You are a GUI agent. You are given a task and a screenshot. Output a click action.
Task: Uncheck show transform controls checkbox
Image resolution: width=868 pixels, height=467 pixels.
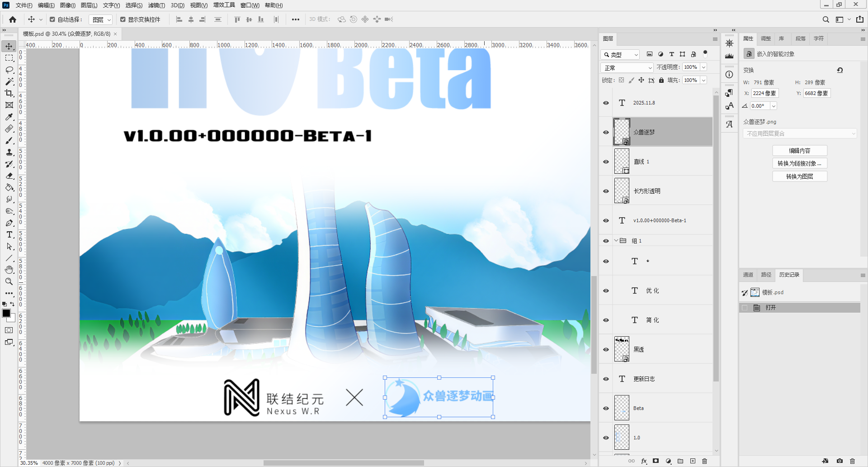click(123, 19)
